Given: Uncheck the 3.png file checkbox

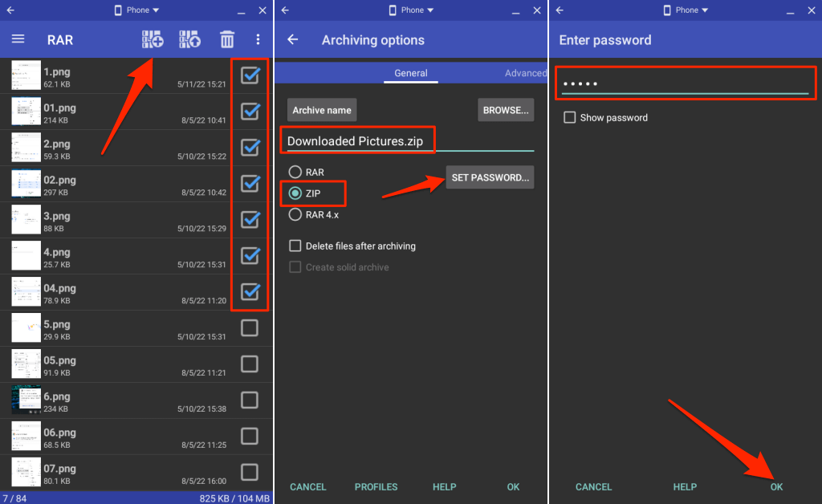Looking at the screenshot, I should (x=250, y=220).
